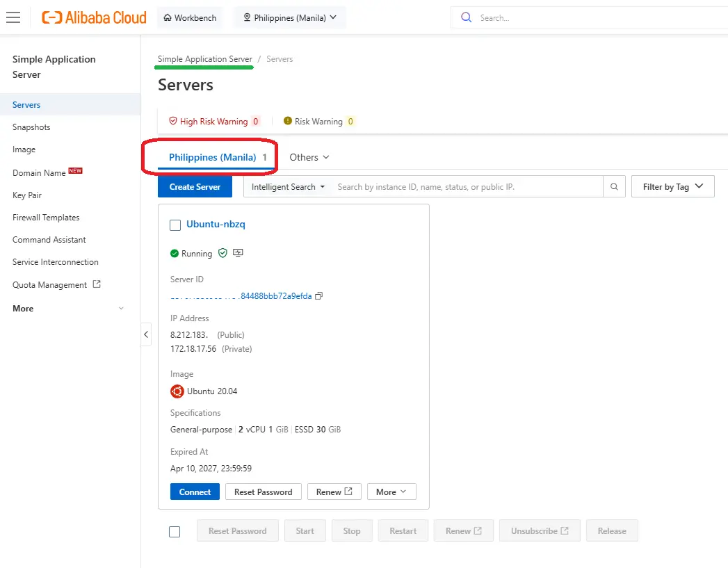The width and height of the screenshot is (728, 568).
Task: Click the Alibaba Cloud logo
Action: pos(94,17)
